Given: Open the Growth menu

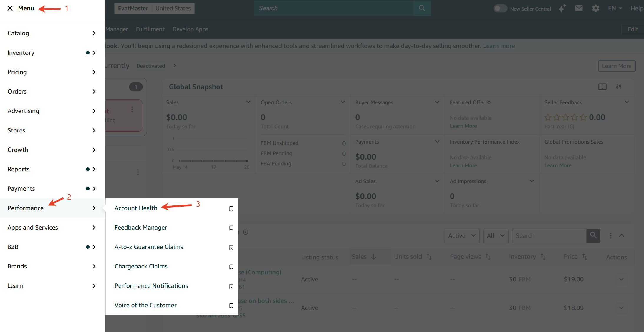Looking at the screenshot, I should [52, 150].
